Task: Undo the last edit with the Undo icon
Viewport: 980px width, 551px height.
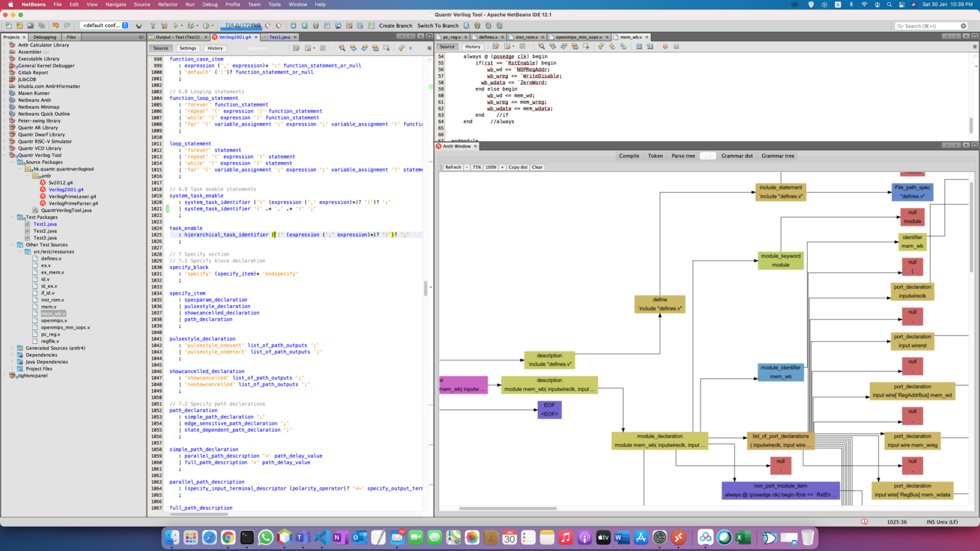Action: [54, 26]
